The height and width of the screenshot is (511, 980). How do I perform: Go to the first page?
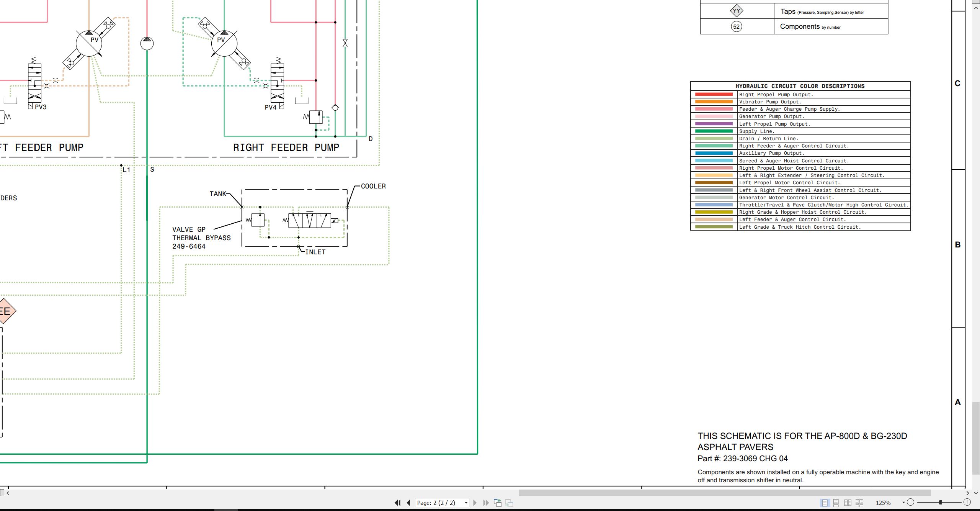click(397, 503)
